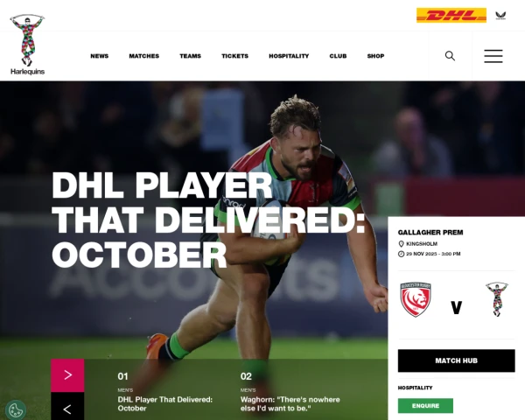Image resolution: width=525 pixels, height=420 pixels.
Task: Advance carousel with pink next arrow
Action: (x=67, y=375)
